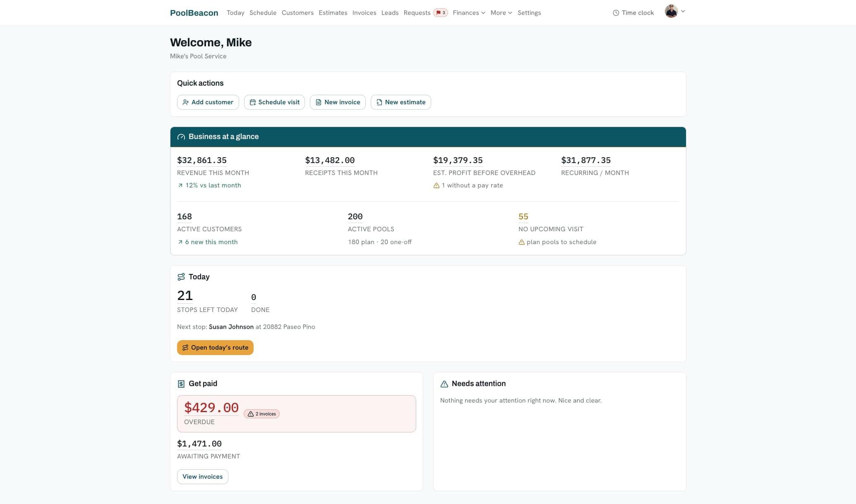Click the $429.00 overdue amount
The width and height of the screenshot is (856, 504).
click(x=211, y=408)
